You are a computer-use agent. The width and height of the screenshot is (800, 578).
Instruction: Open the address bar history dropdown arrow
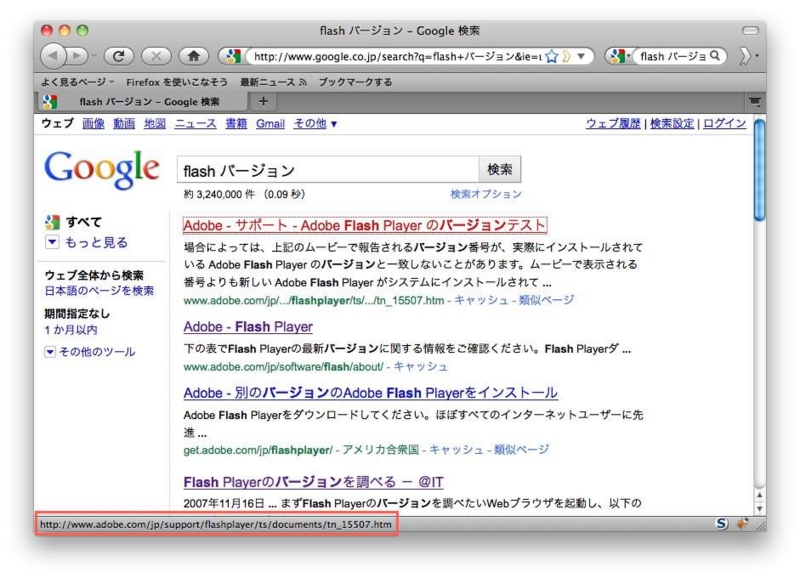[x=581, y=56]
